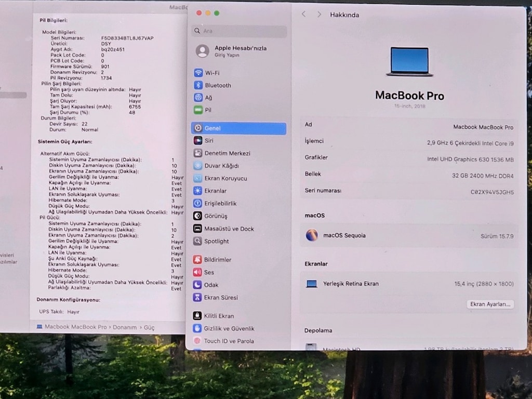Click the Ağ network globe icon
532x399 pixels.
pyautogui.click(x=198, y=97)
